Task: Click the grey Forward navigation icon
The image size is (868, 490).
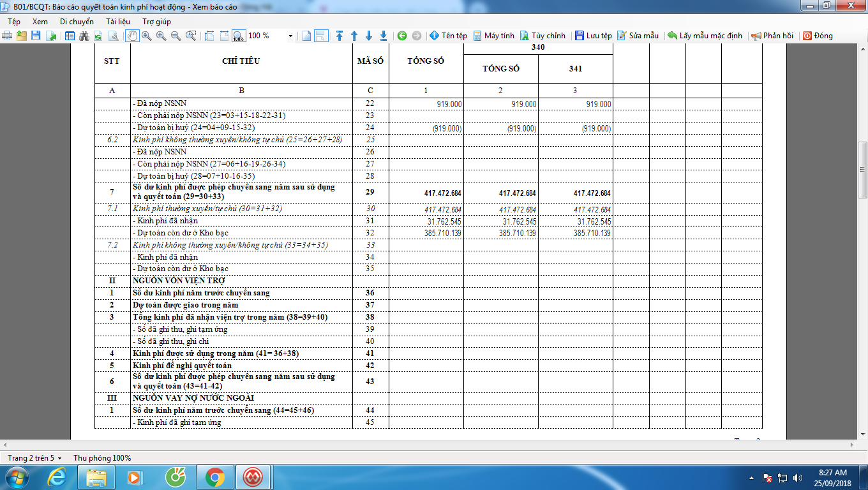Action: point(417,36)
